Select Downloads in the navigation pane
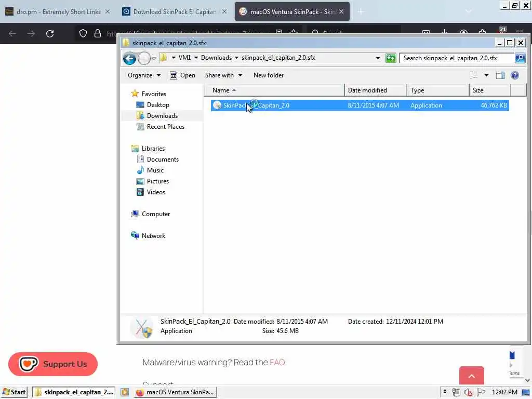532x399 pixels. click(162, 116)
